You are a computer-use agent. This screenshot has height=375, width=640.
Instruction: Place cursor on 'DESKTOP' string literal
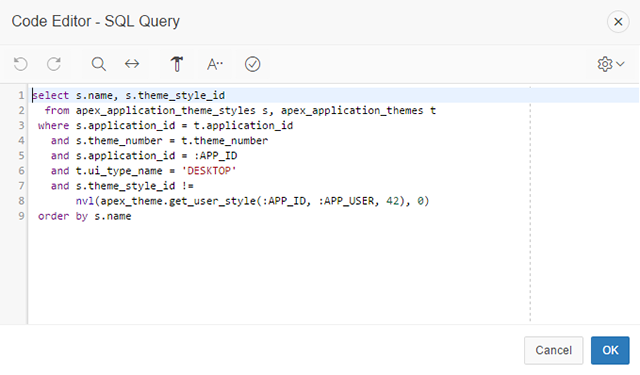point(209,171)
